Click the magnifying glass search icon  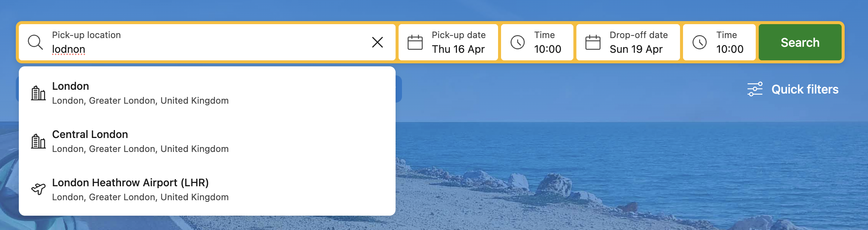tap(35, 42)
